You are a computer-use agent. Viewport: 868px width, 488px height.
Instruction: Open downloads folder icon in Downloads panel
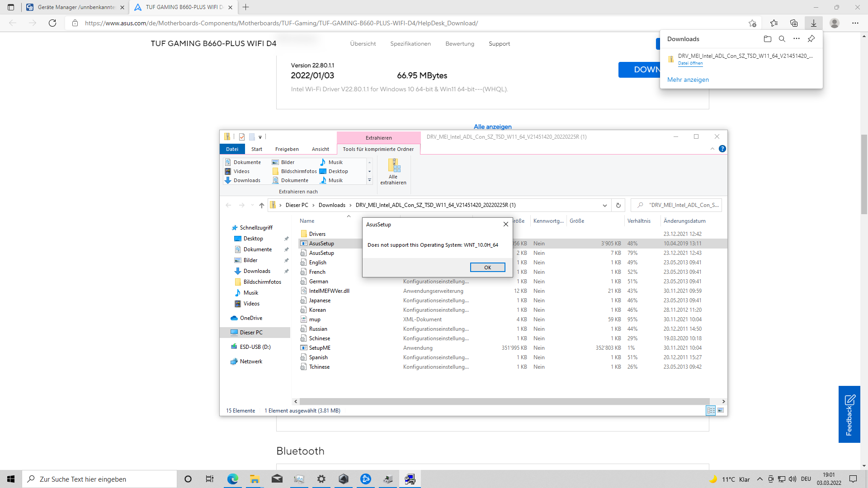pos(767,39)
